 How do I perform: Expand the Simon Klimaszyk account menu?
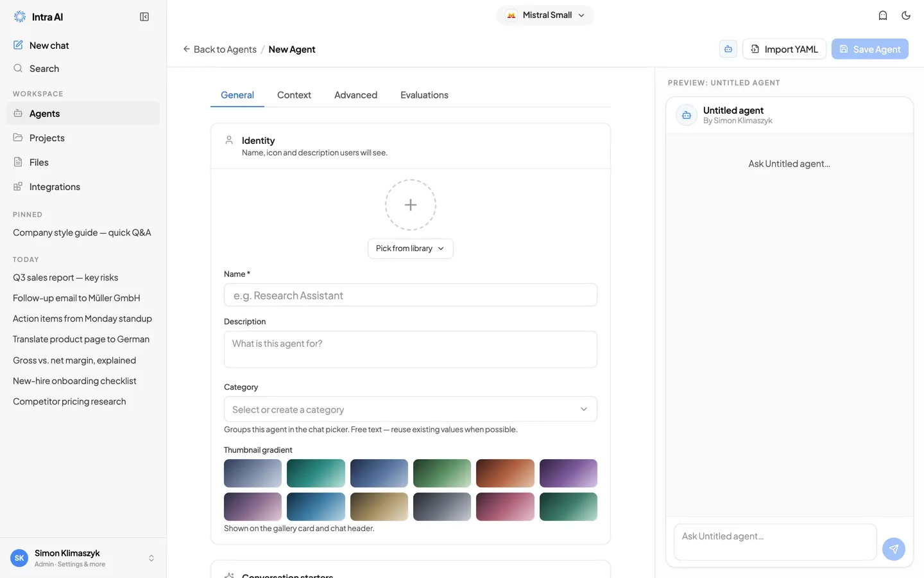[83, 558]
